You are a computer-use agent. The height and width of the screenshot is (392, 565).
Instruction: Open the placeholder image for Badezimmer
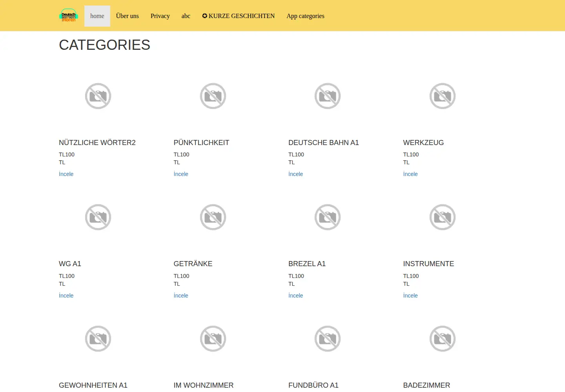(x=443, y=339)
